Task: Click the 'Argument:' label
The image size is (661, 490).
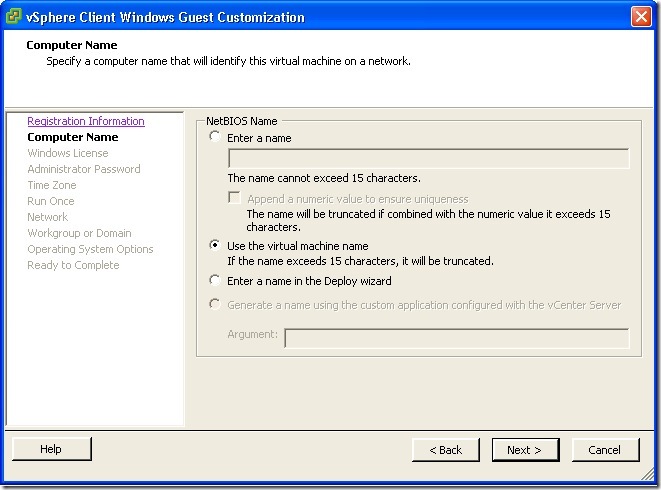Action: [253, 334]
